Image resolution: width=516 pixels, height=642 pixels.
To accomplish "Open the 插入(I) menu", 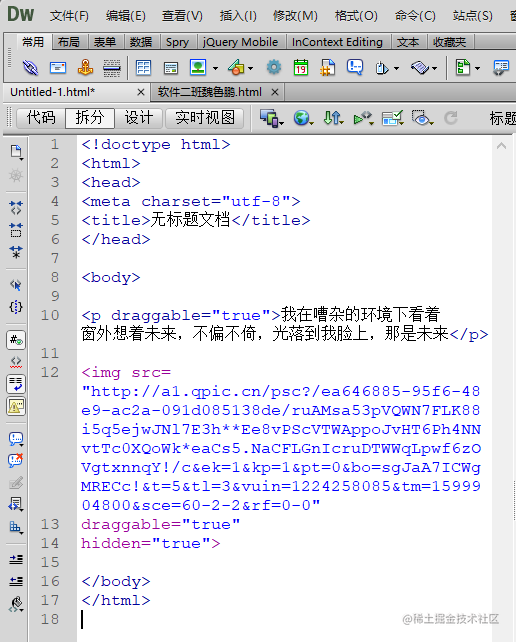I will (x=238, y=16).
